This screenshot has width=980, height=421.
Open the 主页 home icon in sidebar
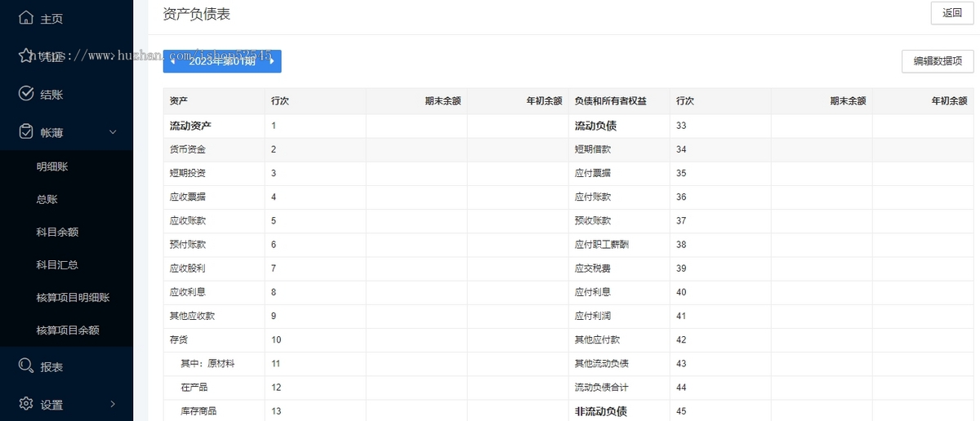click(x=26, y=18)
